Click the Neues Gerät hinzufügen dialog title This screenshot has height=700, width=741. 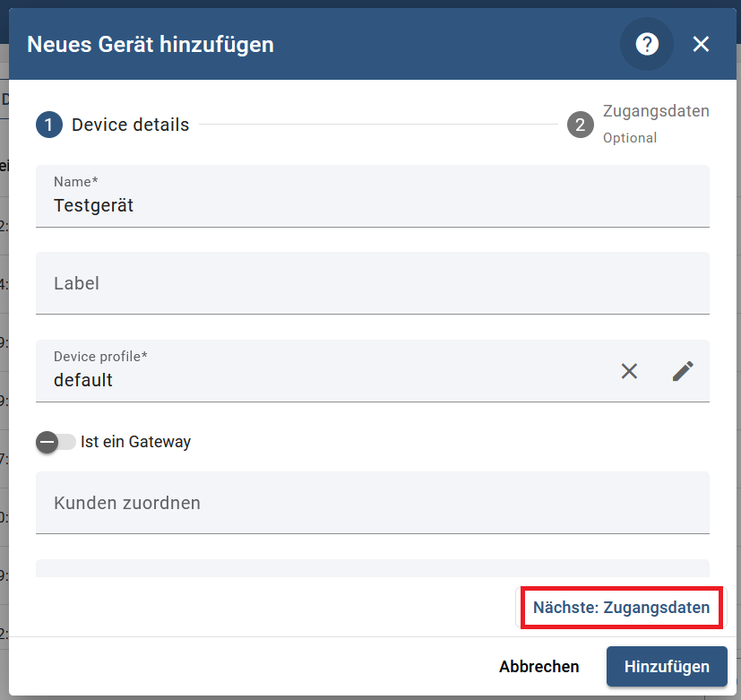point(151,44)
